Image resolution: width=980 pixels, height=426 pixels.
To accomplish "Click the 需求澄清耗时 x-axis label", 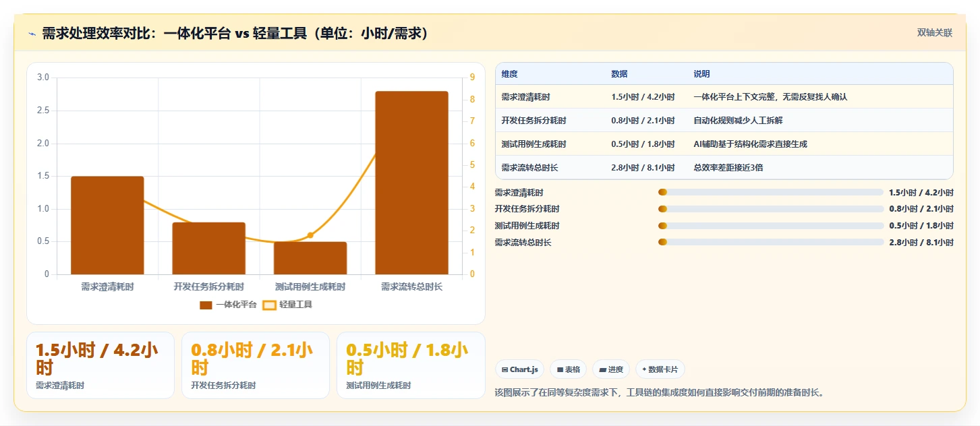I will tap(107, 287).
